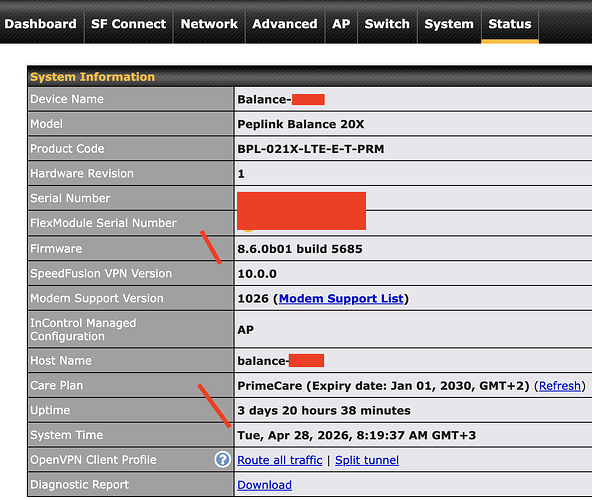Click InControl Managed Configuration value AP
The width and height of the screenshot is (592, 500).
tap(245, 330)
